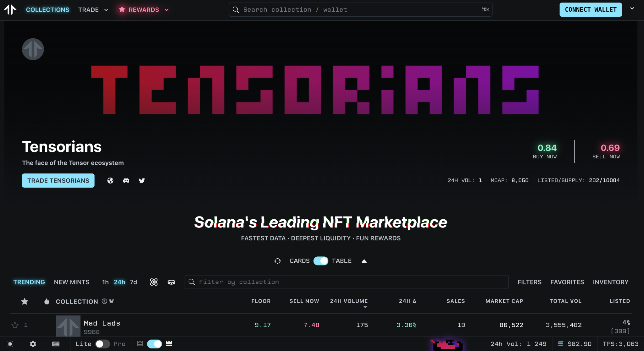Expand chevron next to Connect Wallet
Viewport: 644px width, 351px height.
coord(632,9)
